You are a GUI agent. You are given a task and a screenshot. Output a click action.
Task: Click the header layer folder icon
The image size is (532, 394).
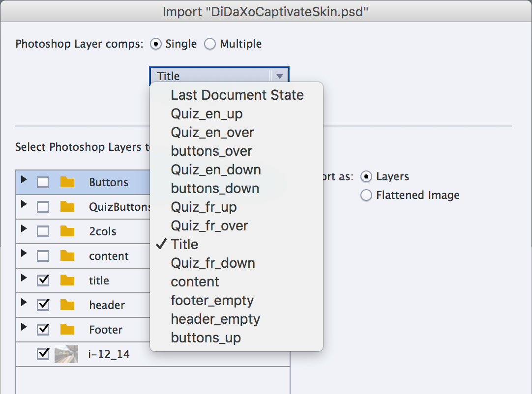pyautogui.click(x=67, y=305)
